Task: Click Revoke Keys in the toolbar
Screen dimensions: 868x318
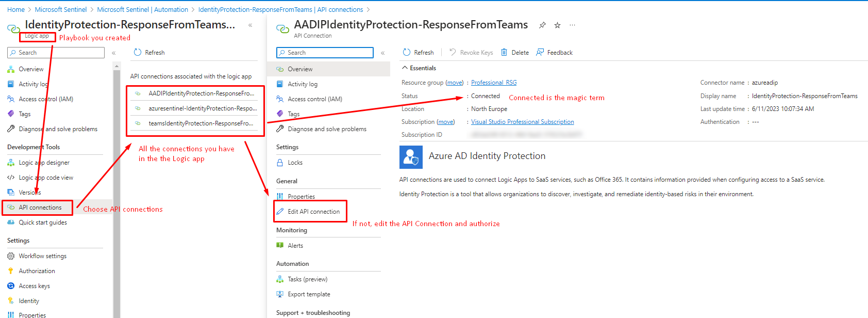Action: click(471, 53)
